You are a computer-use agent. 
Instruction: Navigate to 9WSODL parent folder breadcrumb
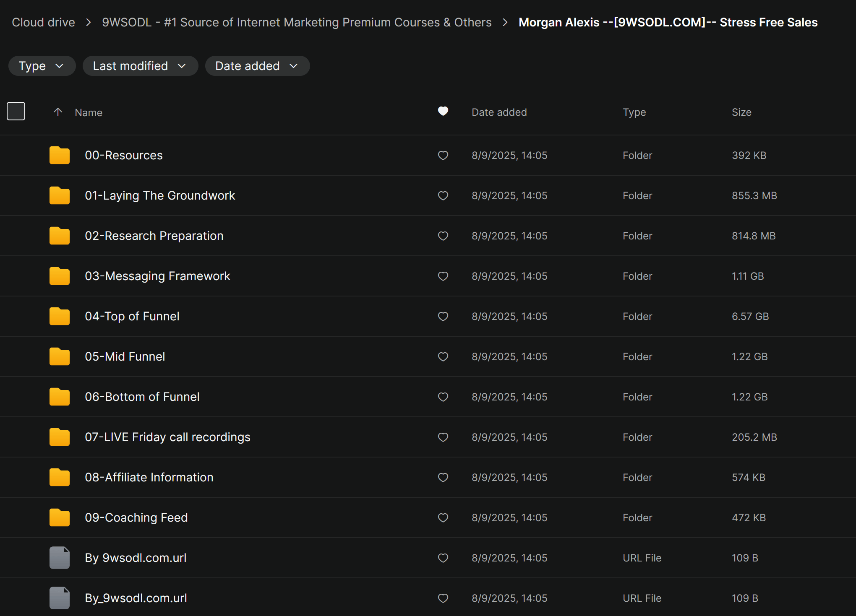297,22
